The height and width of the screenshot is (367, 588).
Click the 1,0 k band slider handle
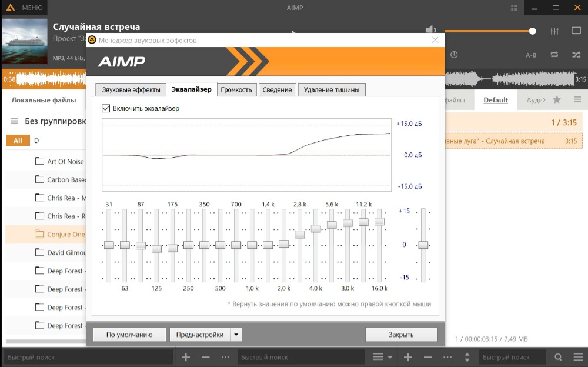click(x=252, y=245)
